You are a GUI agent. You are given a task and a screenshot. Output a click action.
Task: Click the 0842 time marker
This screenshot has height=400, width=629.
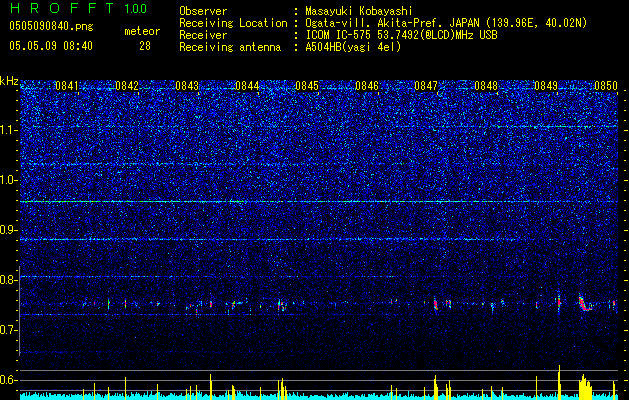127,86
